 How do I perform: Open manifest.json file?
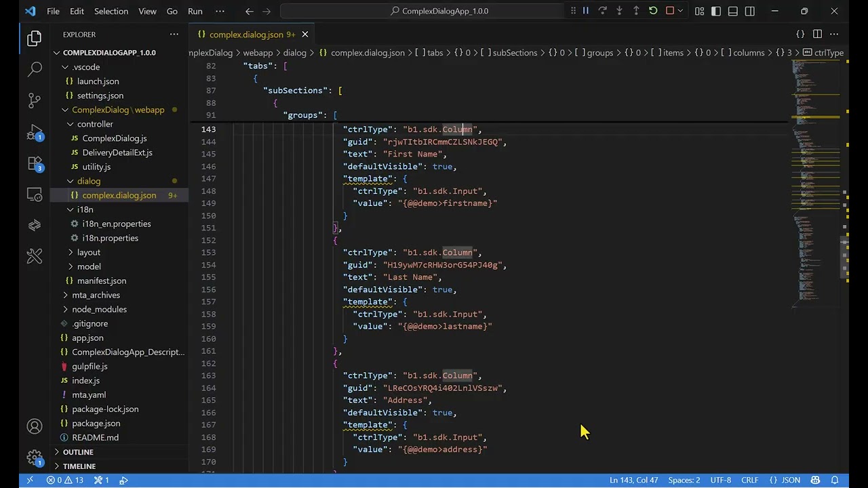tap(119, 281)
